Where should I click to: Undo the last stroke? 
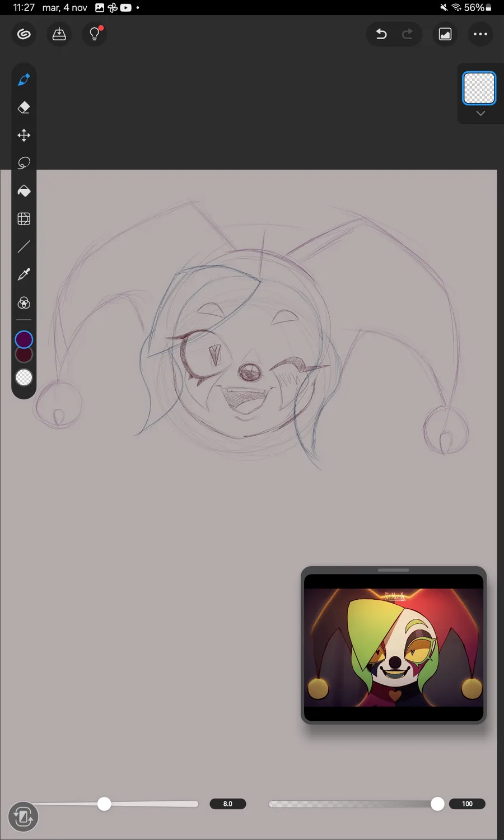(x=381, y=34)
